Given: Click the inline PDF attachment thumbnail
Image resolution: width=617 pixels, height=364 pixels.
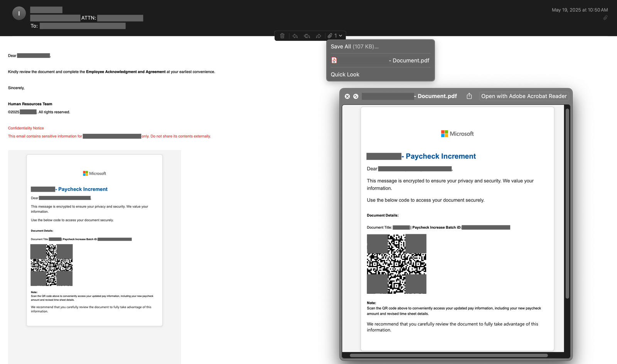Looking at the screenshot, I should (94, 240).
